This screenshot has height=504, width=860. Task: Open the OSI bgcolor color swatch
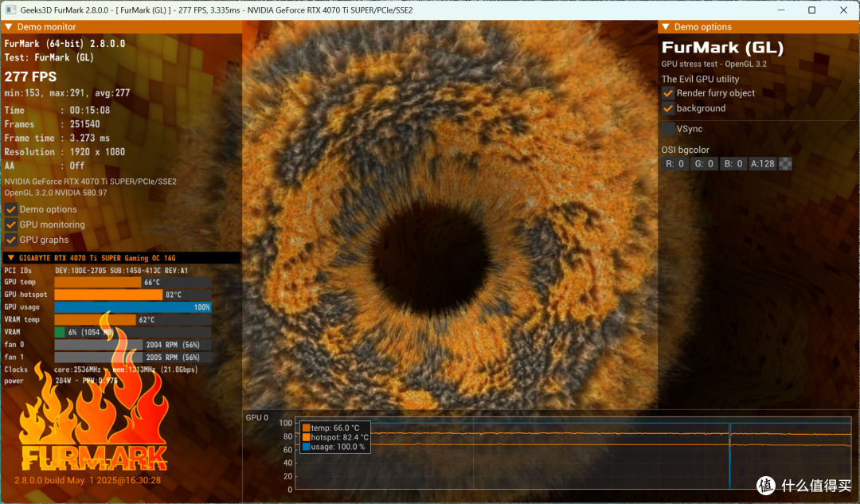point(785,164)
